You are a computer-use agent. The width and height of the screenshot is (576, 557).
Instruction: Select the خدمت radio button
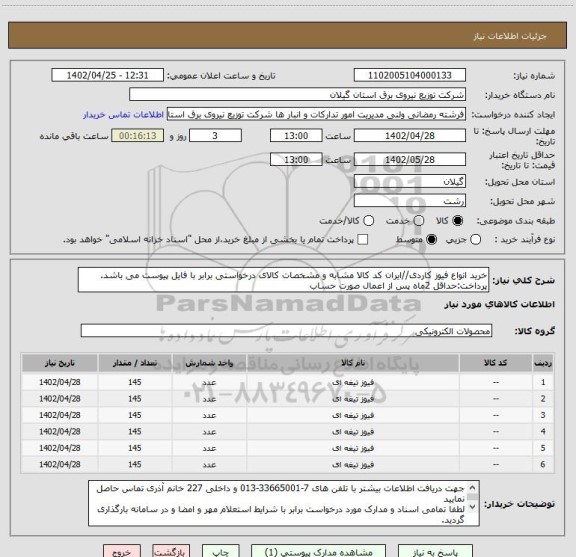(419, 220)
